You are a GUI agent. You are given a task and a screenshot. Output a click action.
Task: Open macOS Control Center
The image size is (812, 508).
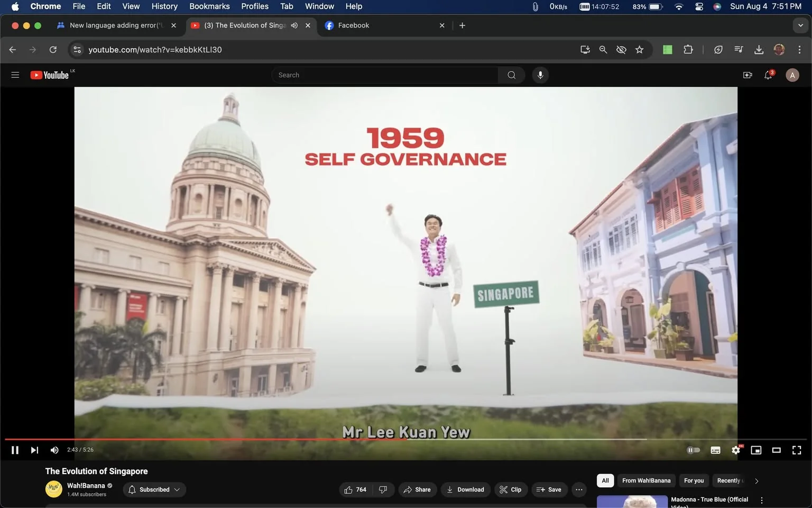699,6
